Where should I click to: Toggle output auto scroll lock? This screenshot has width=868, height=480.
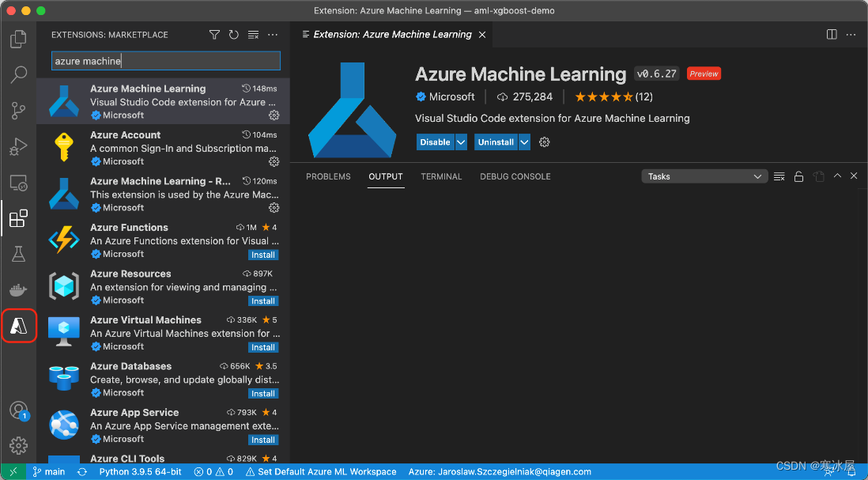pyautogui.click(x=798, y=176)
